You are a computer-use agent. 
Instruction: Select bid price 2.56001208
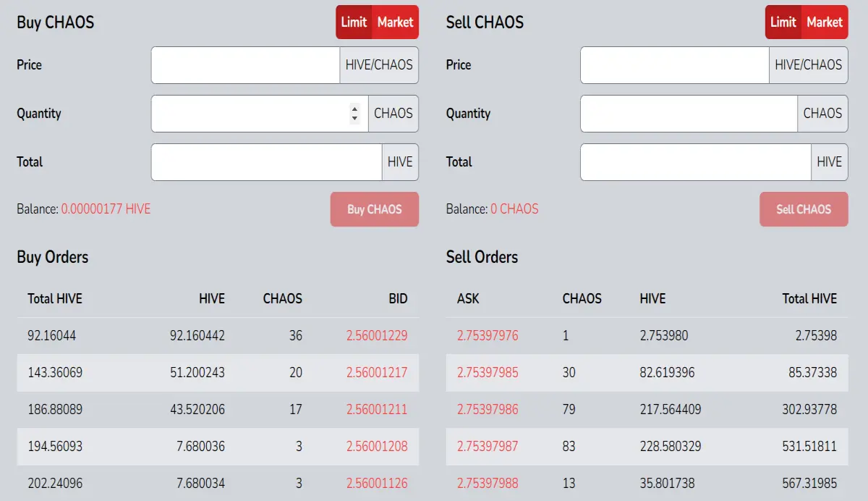point(377,447)
